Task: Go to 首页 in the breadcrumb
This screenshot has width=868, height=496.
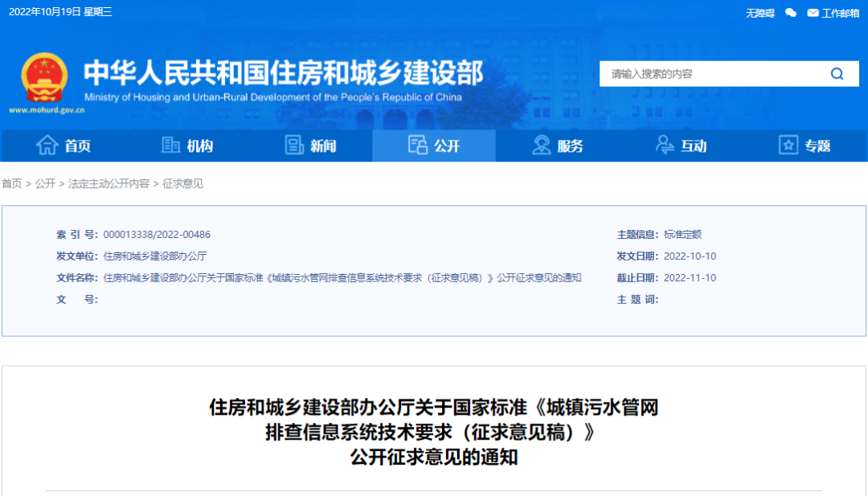Action: 12,184
